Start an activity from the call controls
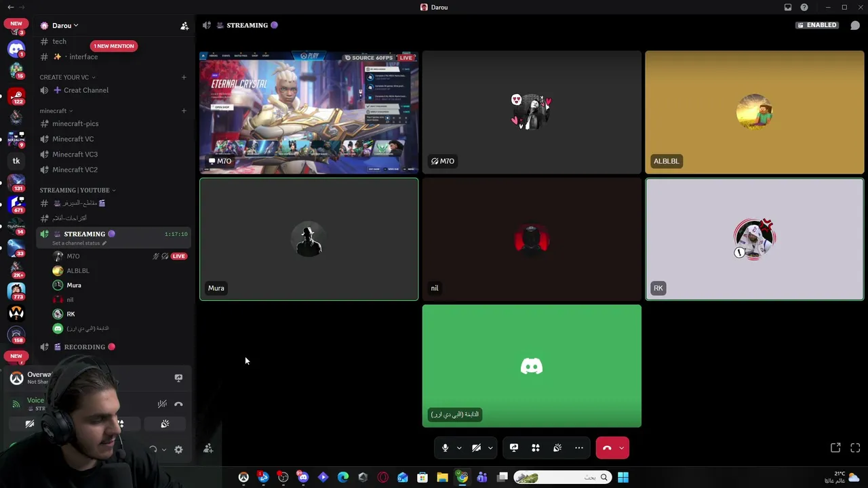Screen dimensions: 868x488 click(x=536, y=448)
